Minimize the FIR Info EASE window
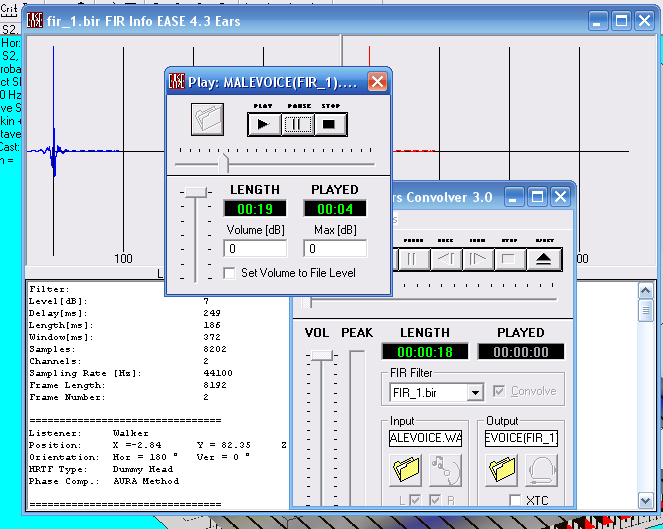 point(597,21)
